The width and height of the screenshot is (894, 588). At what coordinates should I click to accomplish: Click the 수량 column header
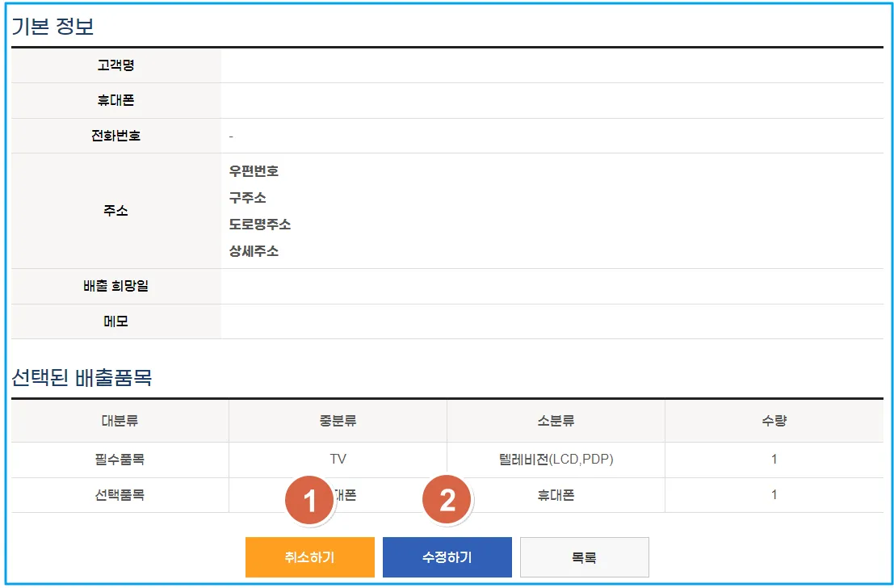[x=774, y=421]
